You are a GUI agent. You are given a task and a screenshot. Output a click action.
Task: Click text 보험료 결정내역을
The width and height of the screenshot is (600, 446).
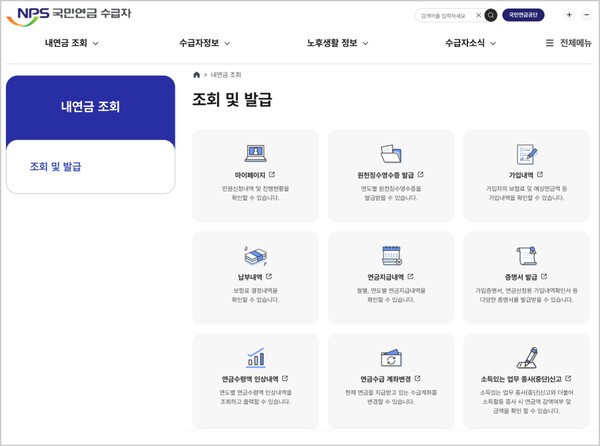(x=256, y=290)
